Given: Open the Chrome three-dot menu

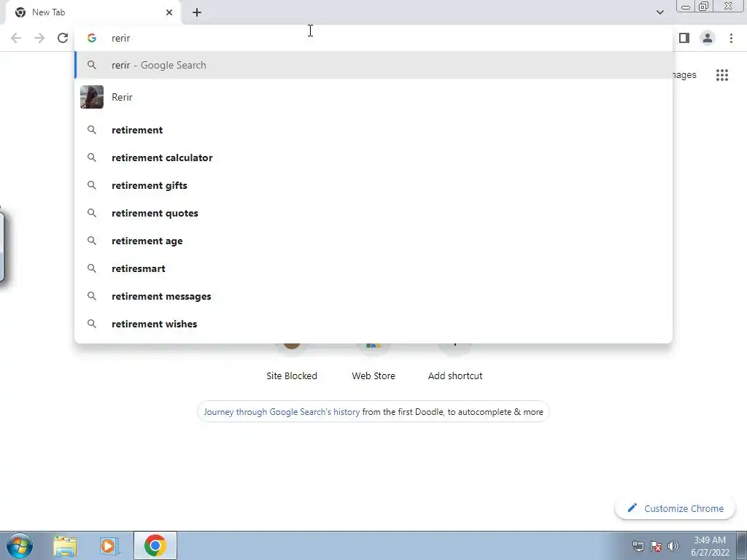Looking at the screenshot, I should click(731, 38).
